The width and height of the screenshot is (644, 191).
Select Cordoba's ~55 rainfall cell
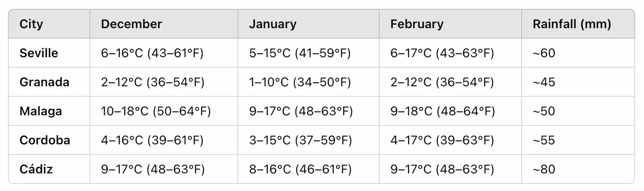click(x=544, y=140)
